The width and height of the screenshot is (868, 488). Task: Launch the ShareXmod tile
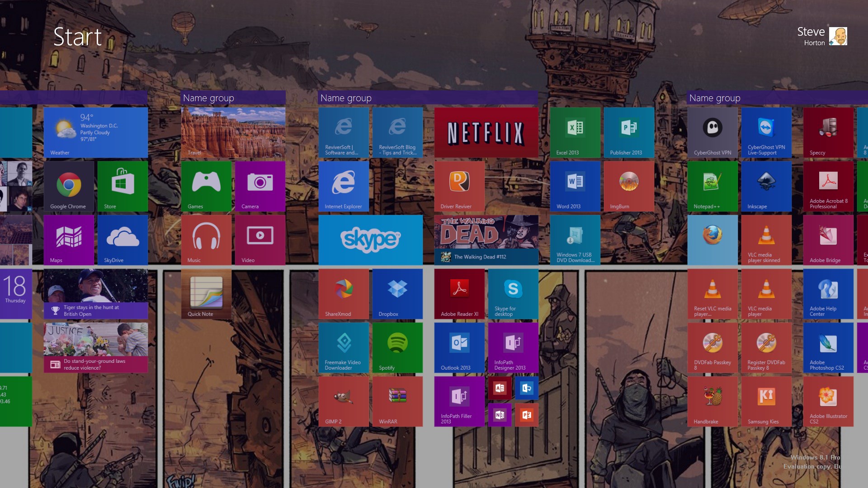point(344,294)
